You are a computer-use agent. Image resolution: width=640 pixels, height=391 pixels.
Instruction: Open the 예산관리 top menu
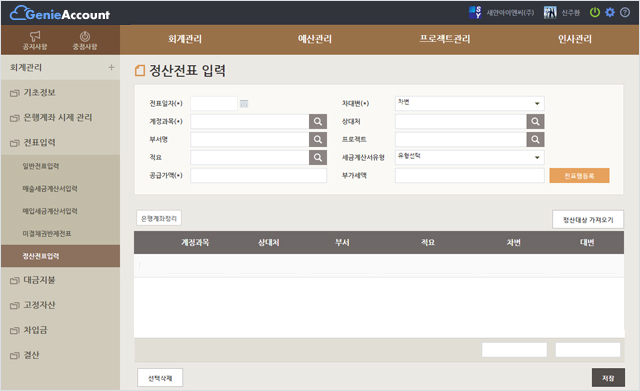click(x=315, y=39)
